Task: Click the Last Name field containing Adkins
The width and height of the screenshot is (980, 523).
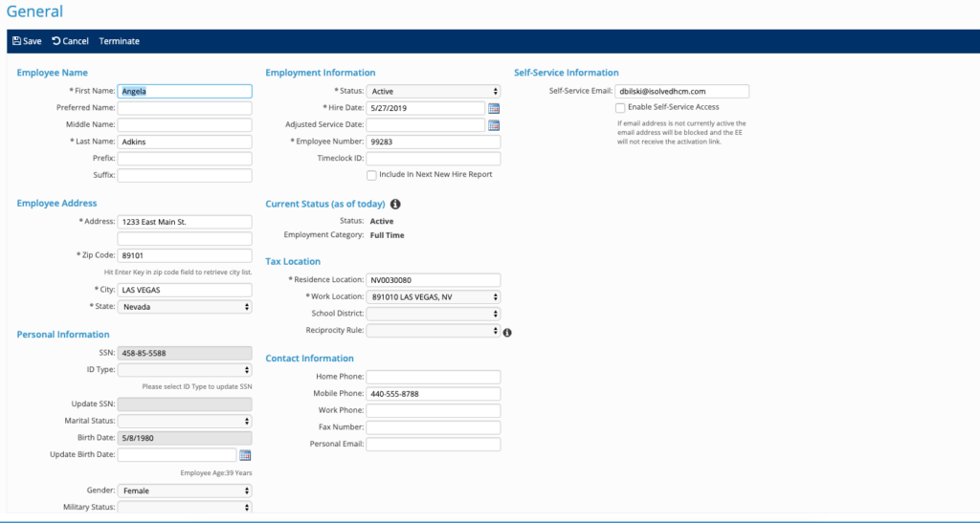Action: [185, 142]
